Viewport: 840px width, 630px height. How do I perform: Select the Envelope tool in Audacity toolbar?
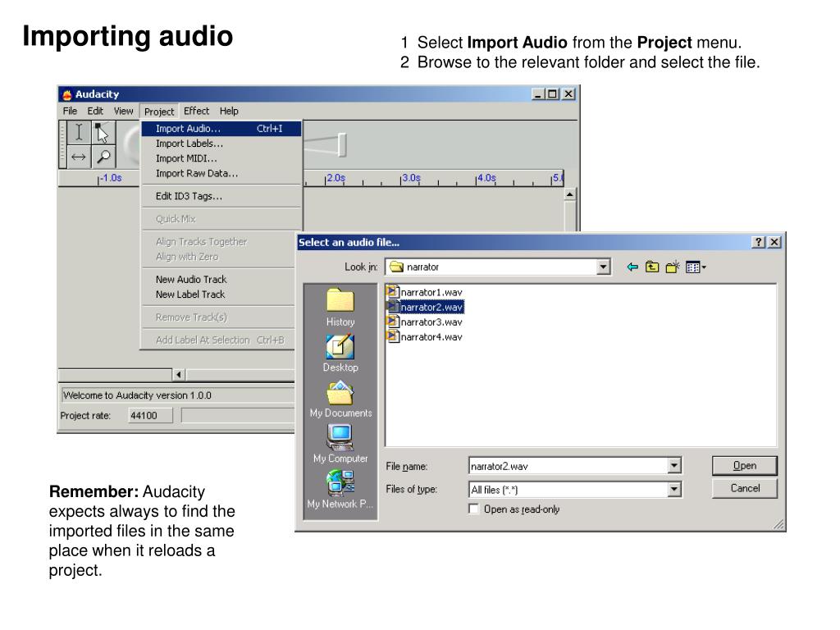click(103, 132)
